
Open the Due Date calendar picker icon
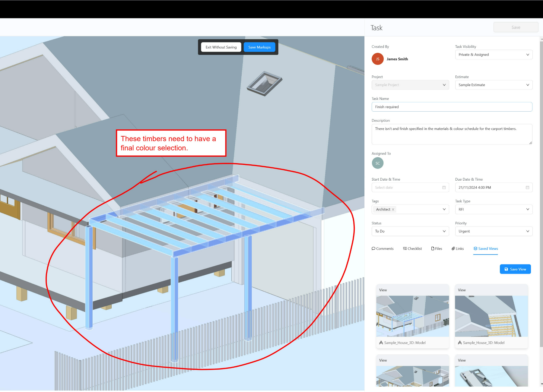click(527, 187)
